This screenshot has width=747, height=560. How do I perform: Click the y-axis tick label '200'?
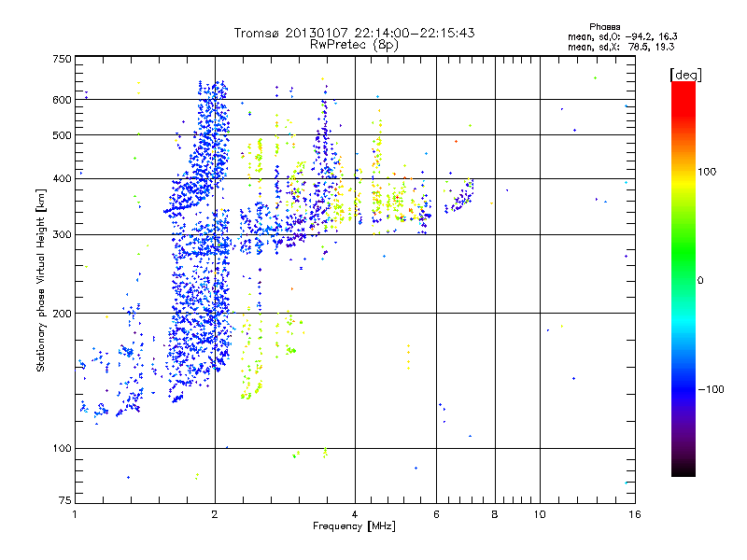62,314
